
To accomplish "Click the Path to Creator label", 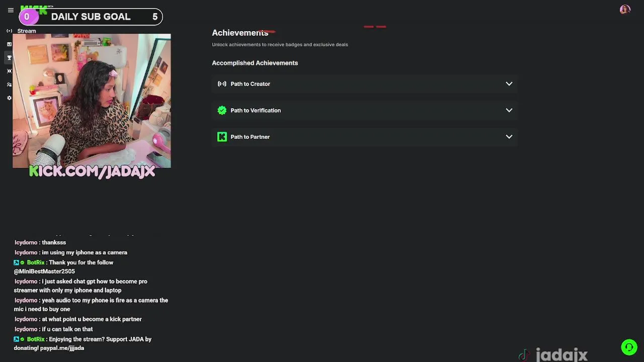I will tap(250, 84).
